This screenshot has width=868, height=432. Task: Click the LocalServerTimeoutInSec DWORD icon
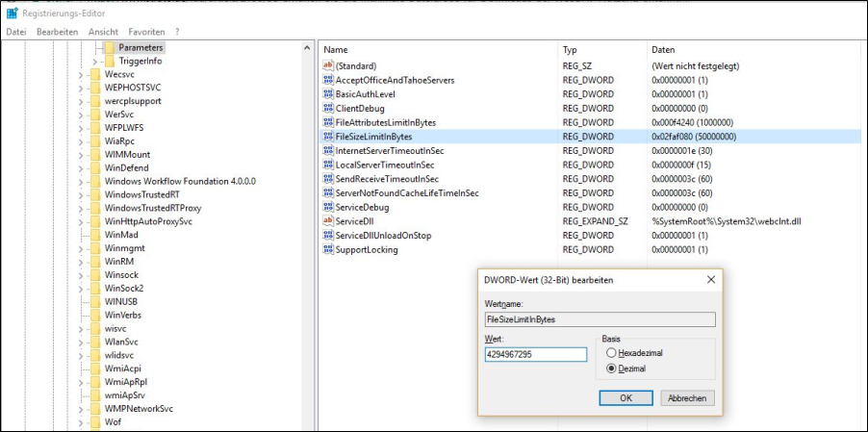[x=328, y=165]
